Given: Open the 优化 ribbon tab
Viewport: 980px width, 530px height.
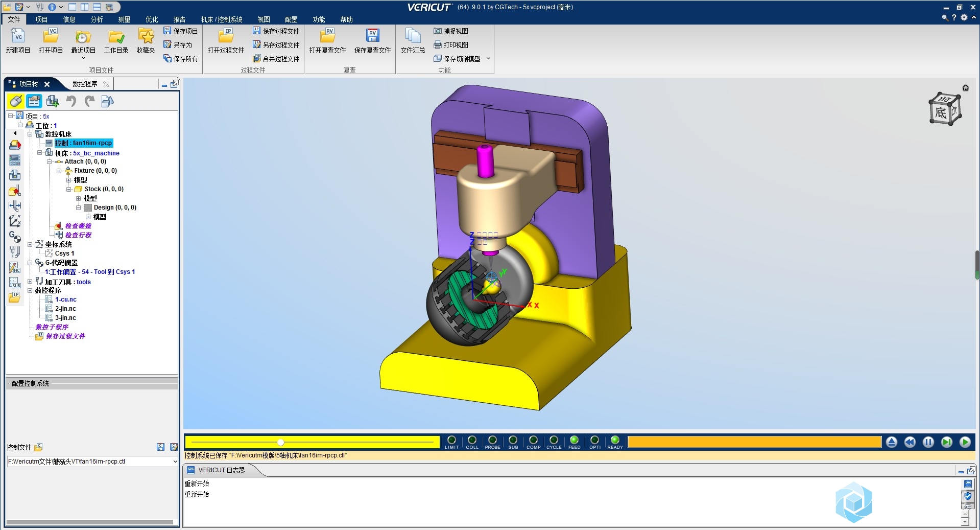Looking at the screenshot, I should point(152,19).
